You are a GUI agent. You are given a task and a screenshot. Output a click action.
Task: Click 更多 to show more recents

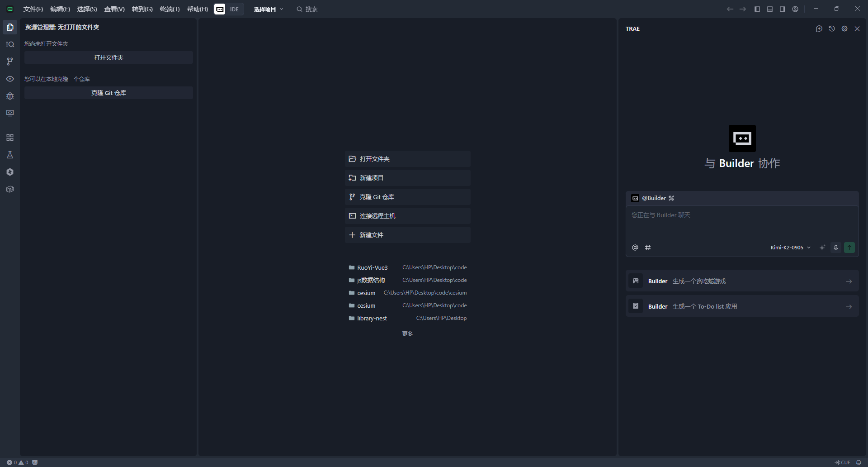coord(407,334)
